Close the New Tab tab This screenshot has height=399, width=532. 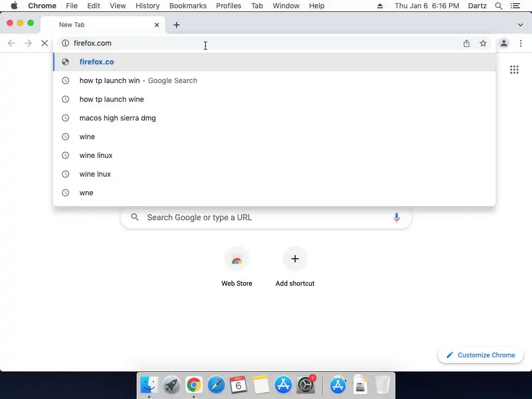[157, 25]
